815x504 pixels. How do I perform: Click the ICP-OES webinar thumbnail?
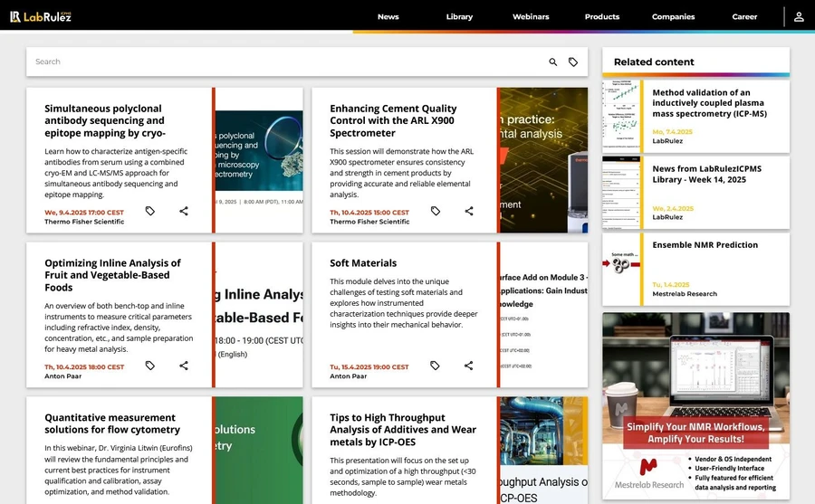[x=543, y=451]
